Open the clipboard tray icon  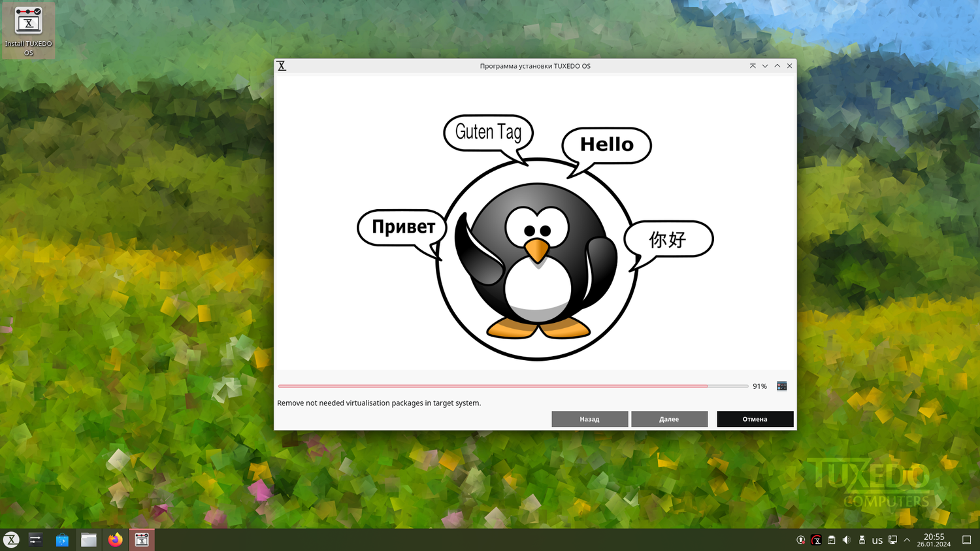[831, 540]
